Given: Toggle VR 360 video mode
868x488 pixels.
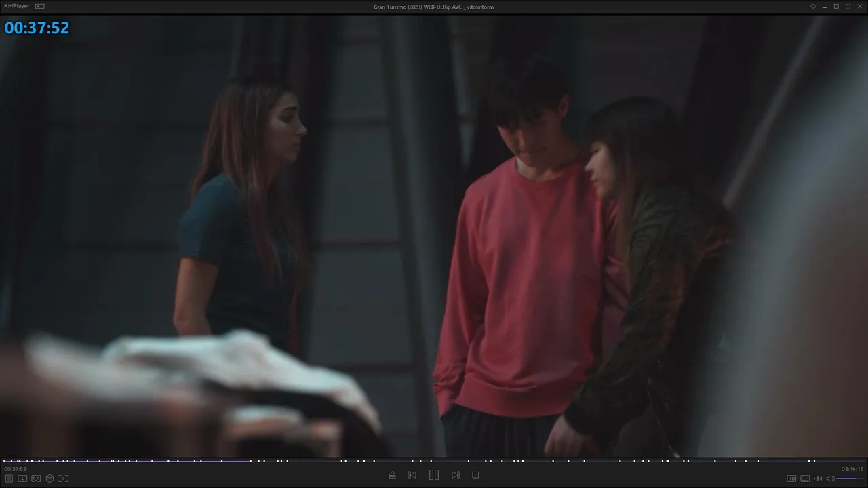Looking at the screenshot, I should tap(36, 479).
